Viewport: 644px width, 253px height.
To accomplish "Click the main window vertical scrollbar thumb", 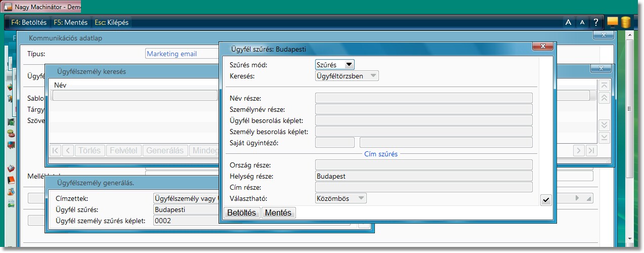I will pos(629,109).
